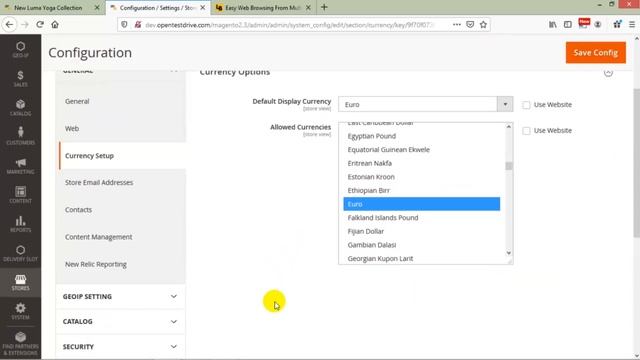Screen dimensions: 640x360
Task: Select Egyptian Pound in allowed currencies
Action: [422, 136]
